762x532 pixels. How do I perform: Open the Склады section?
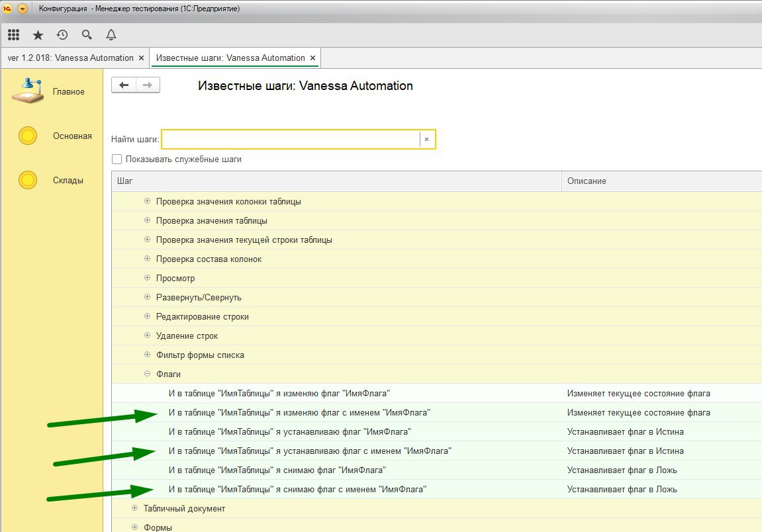coord(68,180)
